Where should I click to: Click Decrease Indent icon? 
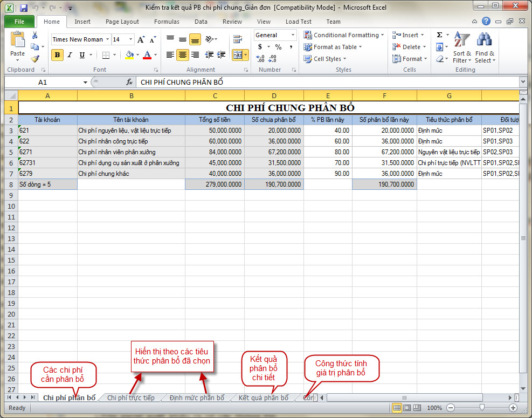point(209,54)
